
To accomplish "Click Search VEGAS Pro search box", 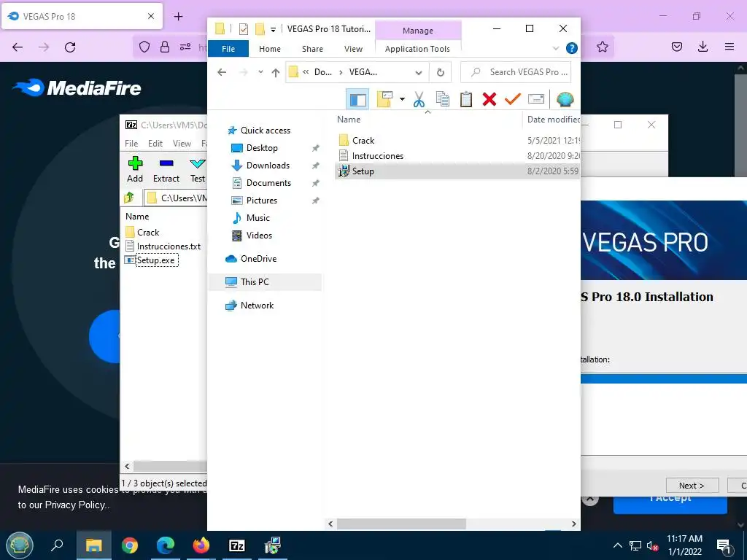I will (516, 72).
